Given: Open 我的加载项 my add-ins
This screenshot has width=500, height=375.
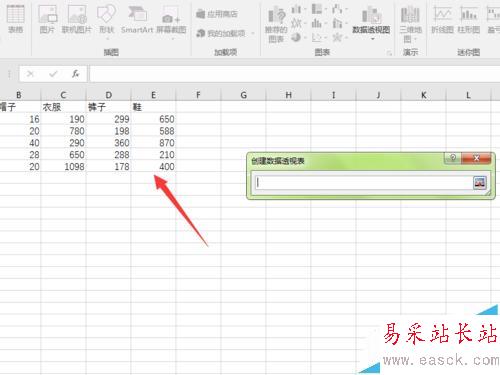Looking at the screenshot, I should coord(221,33).
